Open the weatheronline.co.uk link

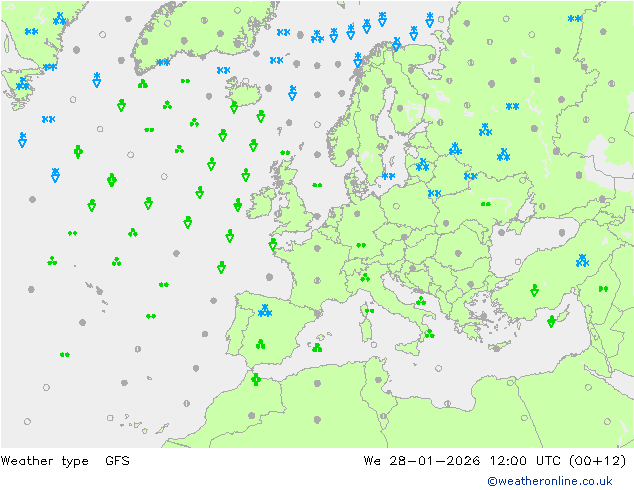click(550, 481)
